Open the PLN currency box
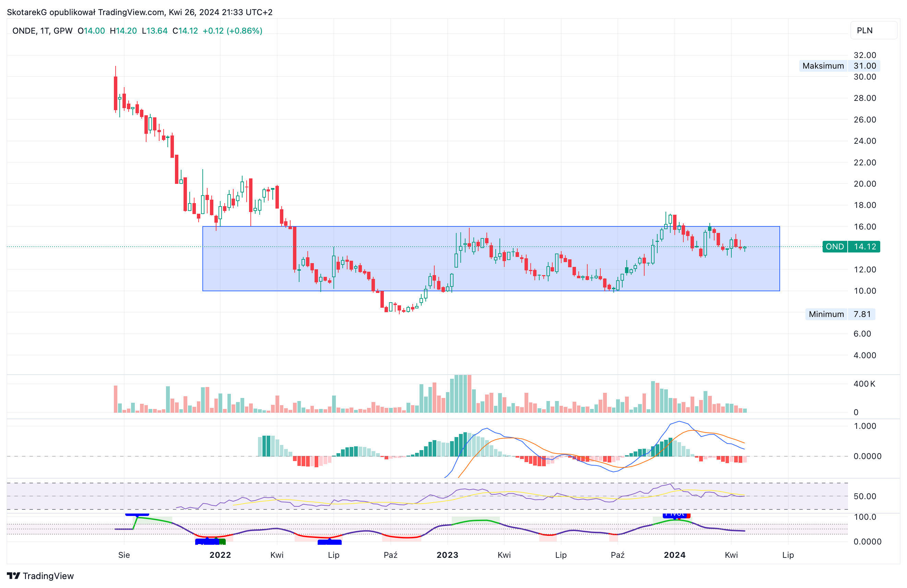This screenshot has width=907, height=588. (873, 31)
